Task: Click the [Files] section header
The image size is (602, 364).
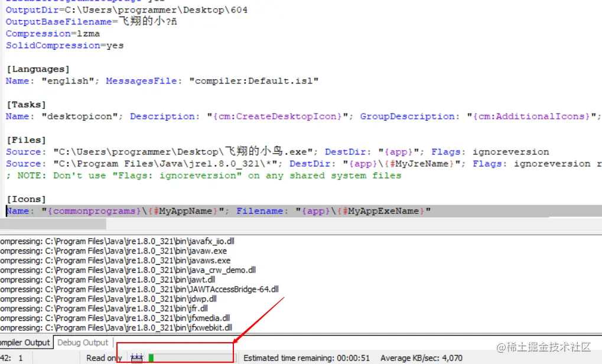Action: coord(26,140)
